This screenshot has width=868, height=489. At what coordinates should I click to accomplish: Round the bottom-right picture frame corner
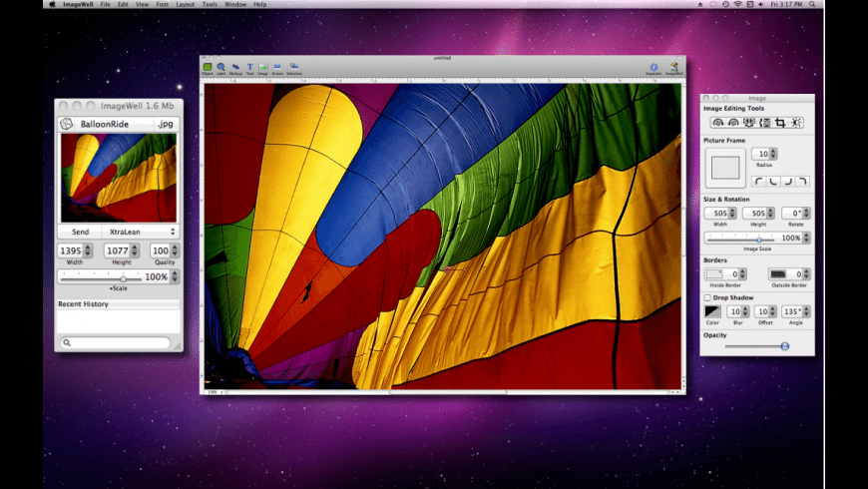pyautogui.click(x=788, y=181)
